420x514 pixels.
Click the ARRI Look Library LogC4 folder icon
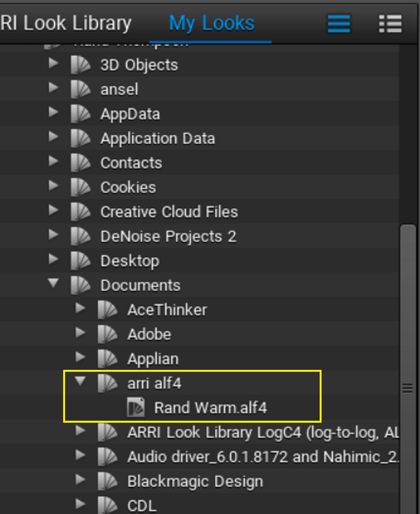[x=107, y=432]
